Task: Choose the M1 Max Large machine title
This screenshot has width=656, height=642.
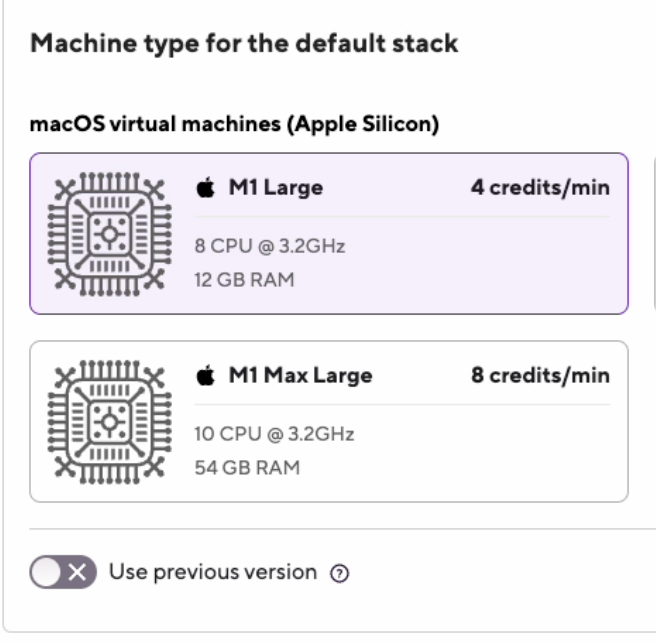Action: pos(300,376)
